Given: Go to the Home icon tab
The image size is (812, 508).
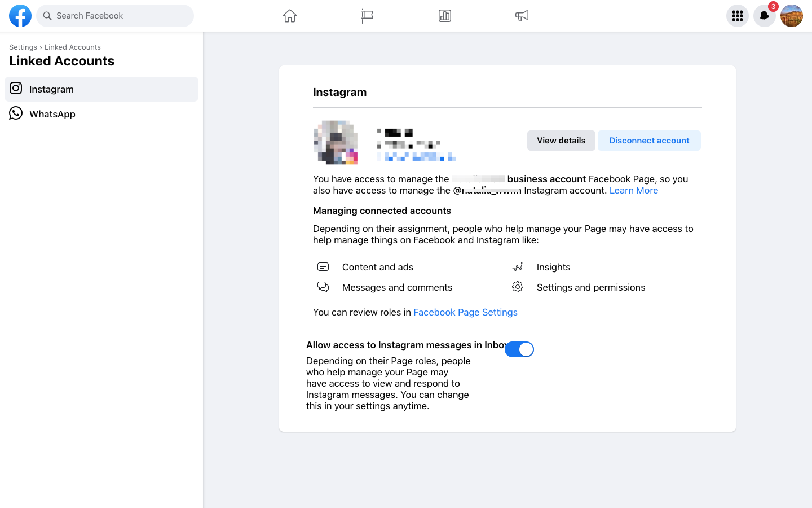Looking at the screenshot, I should (x=290, y=16).
